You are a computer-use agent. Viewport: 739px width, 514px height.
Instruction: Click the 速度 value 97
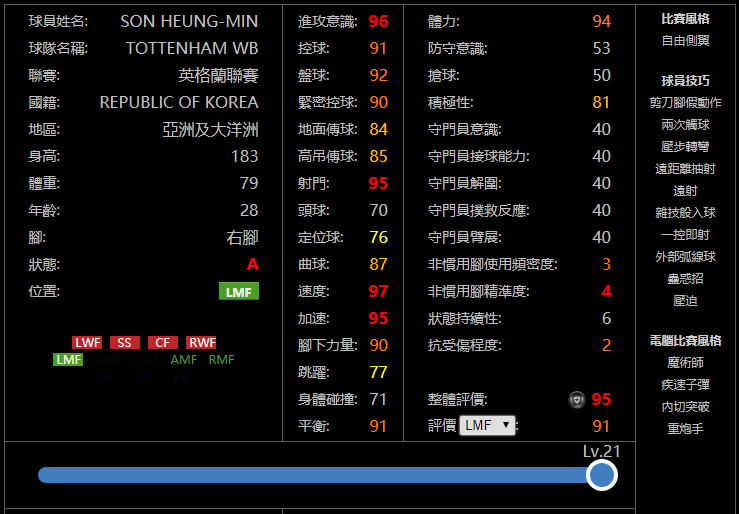click(x=378, y=291)
